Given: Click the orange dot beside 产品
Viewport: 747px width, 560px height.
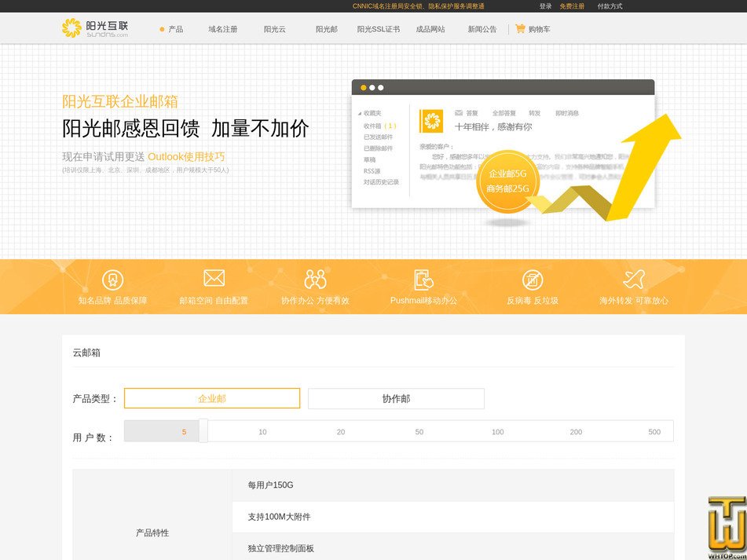Looking at the screenshot, I should [x=162, y=30].
